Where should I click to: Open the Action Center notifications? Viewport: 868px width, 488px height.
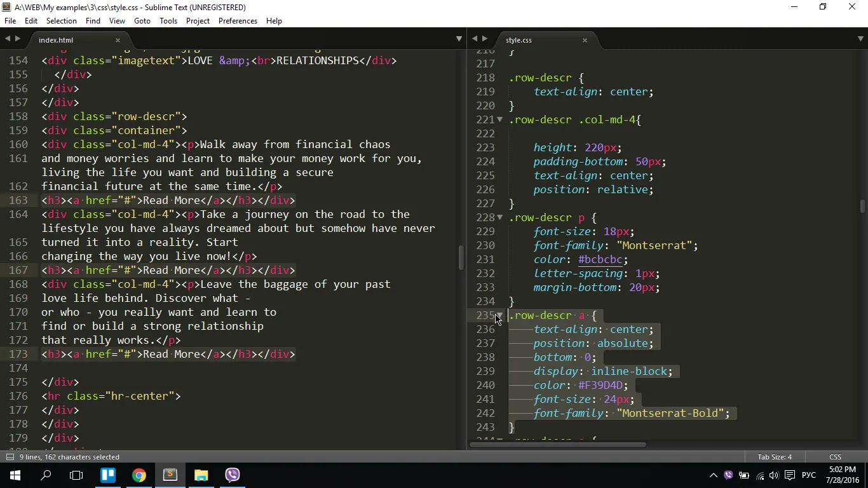pyautogui.click(x=789, y=475)
